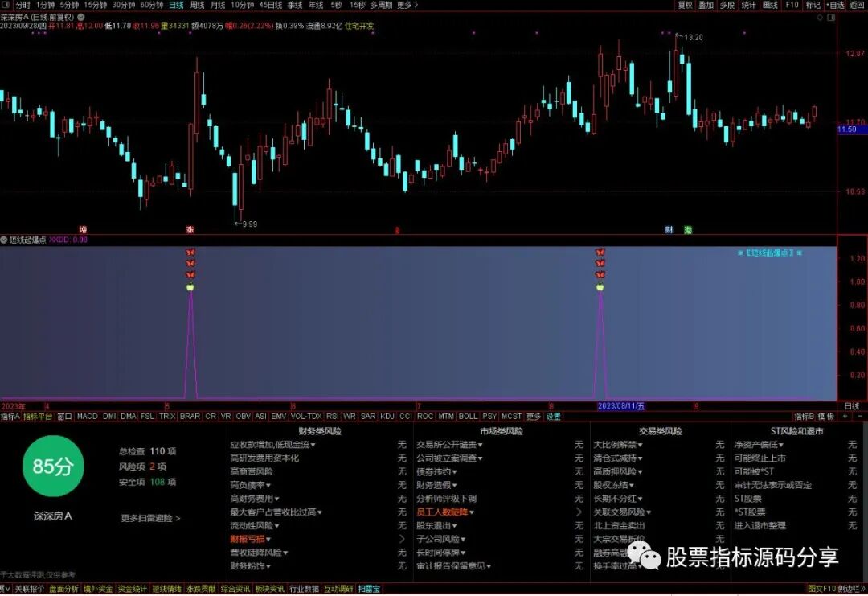Screen dimensions: 868x596
Task: Expand 更多 periods at top
Action: 407,5
